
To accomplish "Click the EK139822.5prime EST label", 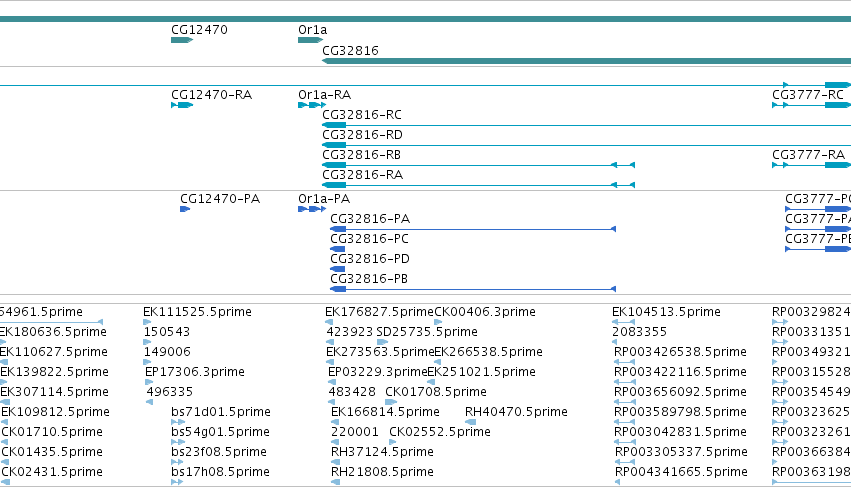I will click(54, 372).
